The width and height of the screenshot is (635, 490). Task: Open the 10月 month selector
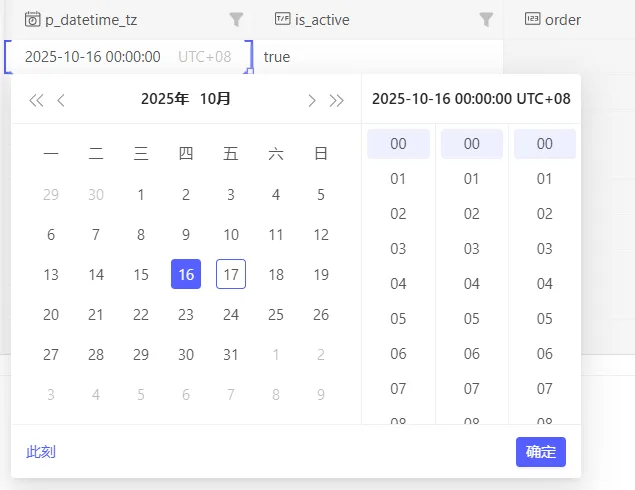click(x=215, y=99)
